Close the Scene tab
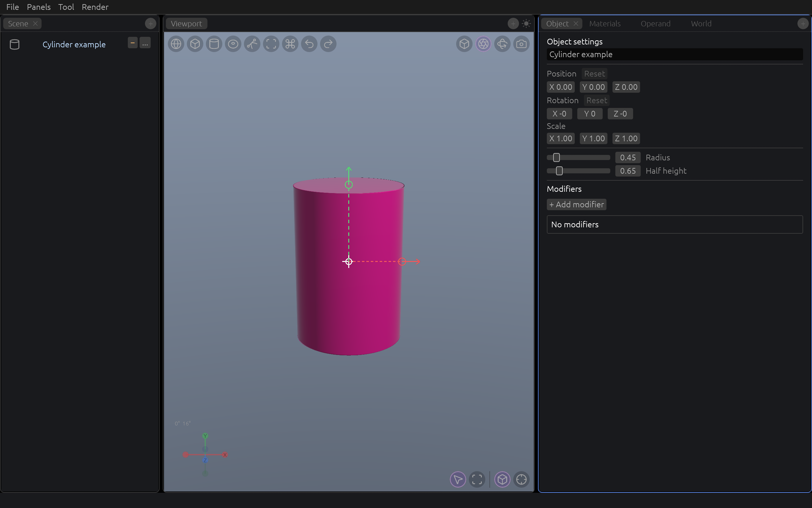The height and width of the screenshot is (508, 812). 35,23
